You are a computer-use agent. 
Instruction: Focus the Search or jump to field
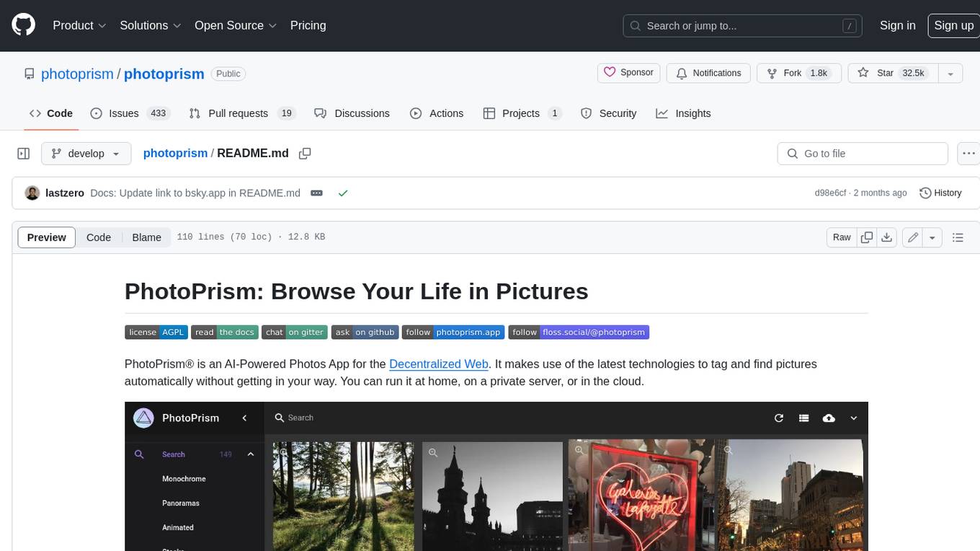pyautogui.click(x=743, y=26)
